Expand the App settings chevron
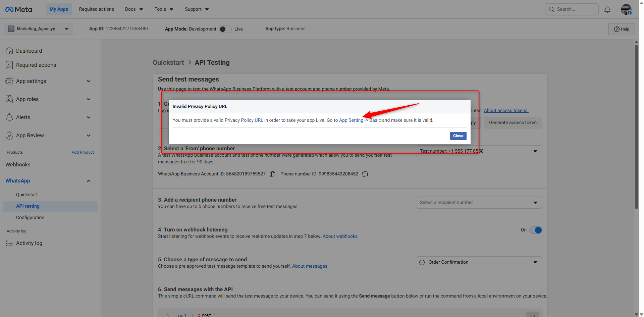This screenshot has height=317, width=644. (x=89, y=81)
